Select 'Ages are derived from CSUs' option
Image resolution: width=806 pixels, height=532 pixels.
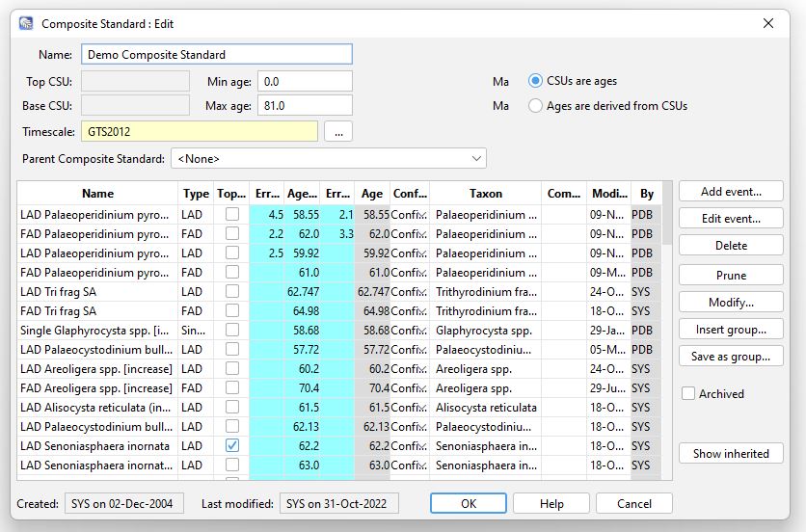tap(535, 106)
